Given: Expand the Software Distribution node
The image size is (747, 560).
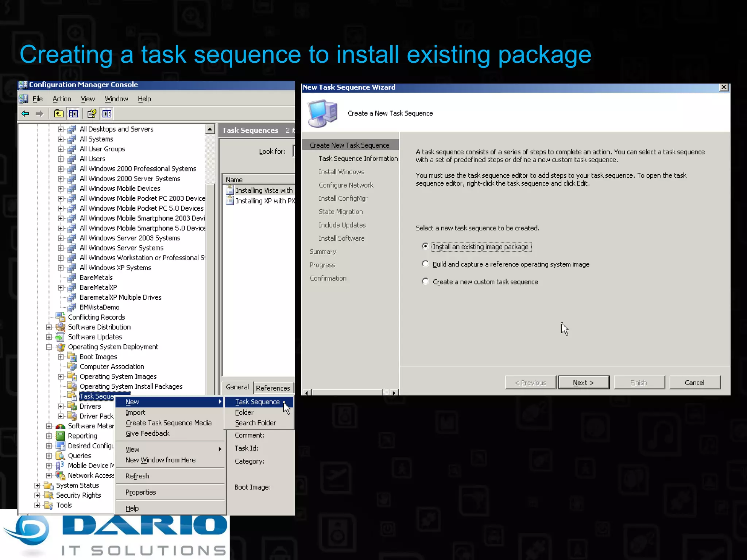Looking at the screenshot, I should coord(49,327).
